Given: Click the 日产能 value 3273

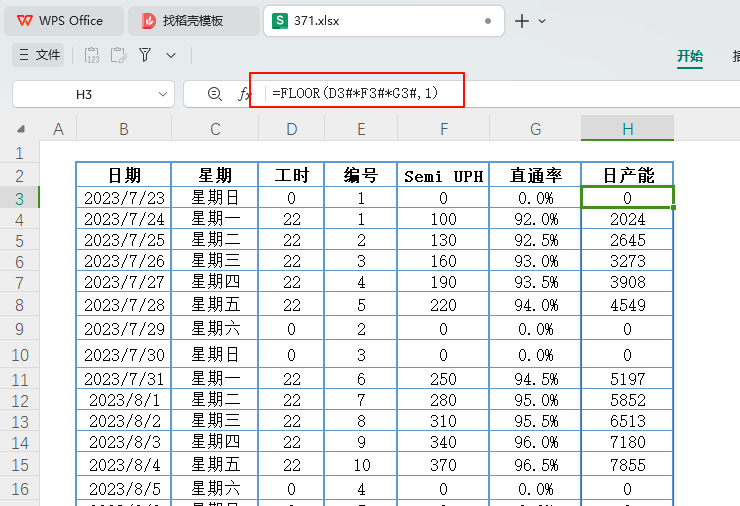Looking at the screenshot, I should pos(627,261).
